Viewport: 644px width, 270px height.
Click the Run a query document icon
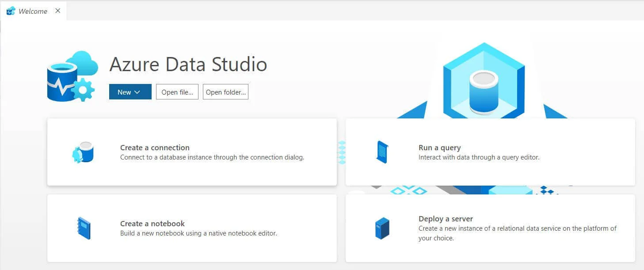tap(382, 152)
